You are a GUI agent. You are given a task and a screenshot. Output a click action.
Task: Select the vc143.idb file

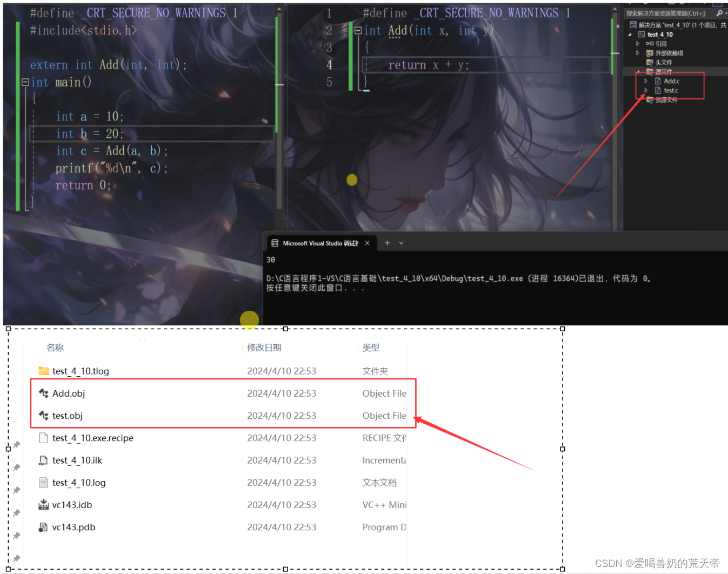point(72,505)
